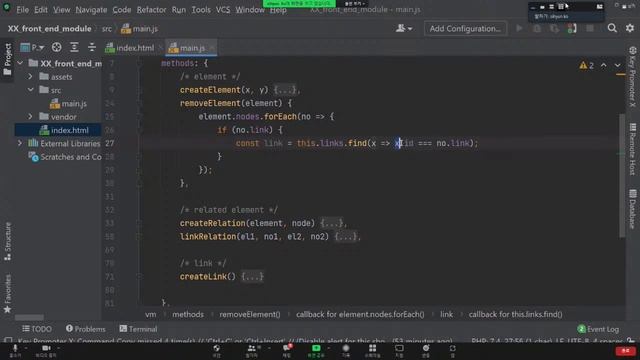Toggle the Project tool window
640x360 pixels.
click(7, 60)
